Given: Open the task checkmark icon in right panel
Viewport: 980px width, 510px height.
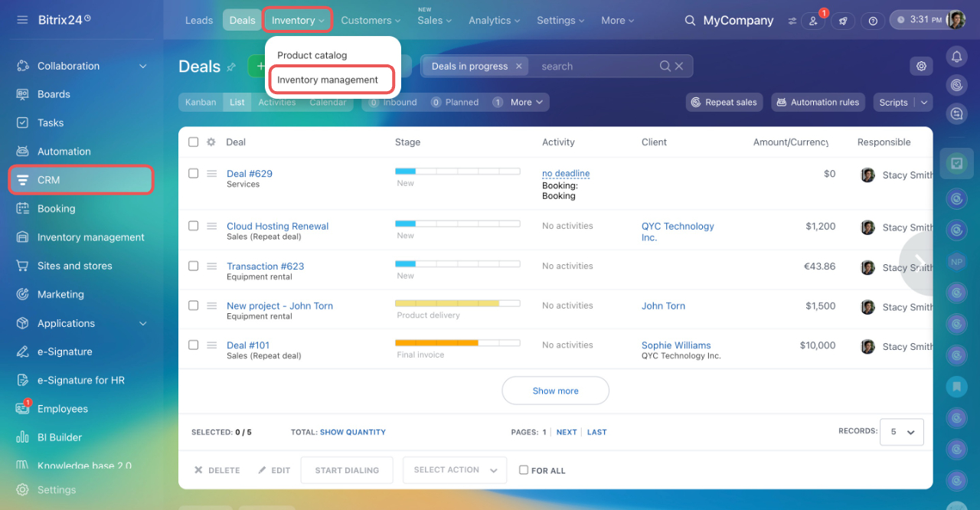Looking at the screenshot, I should (956, 164).
